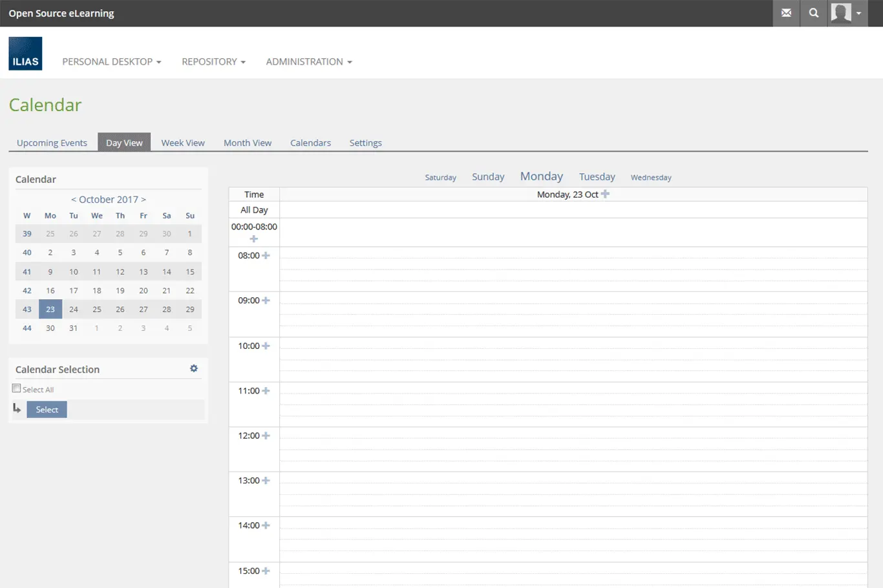This screenshot has height=588, width=883.
Task: Expand the Administration dropdown
Action: tap(308, 62)
